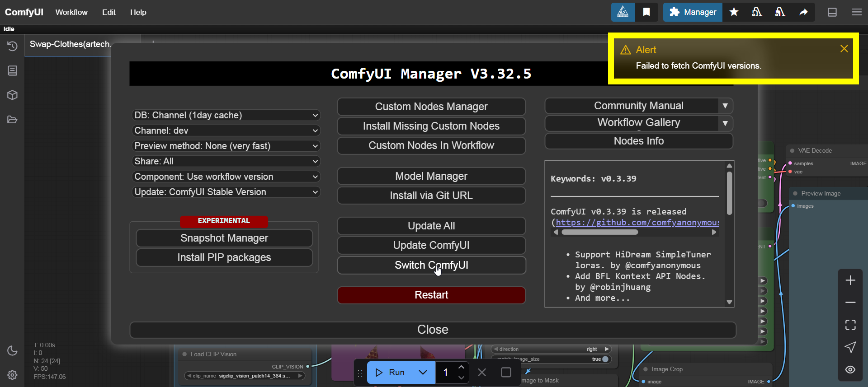The height and width of the screenshot is (387, 868).
Task: Expand the Community Manual dropdown arrow
Action: tap(725, 106)
